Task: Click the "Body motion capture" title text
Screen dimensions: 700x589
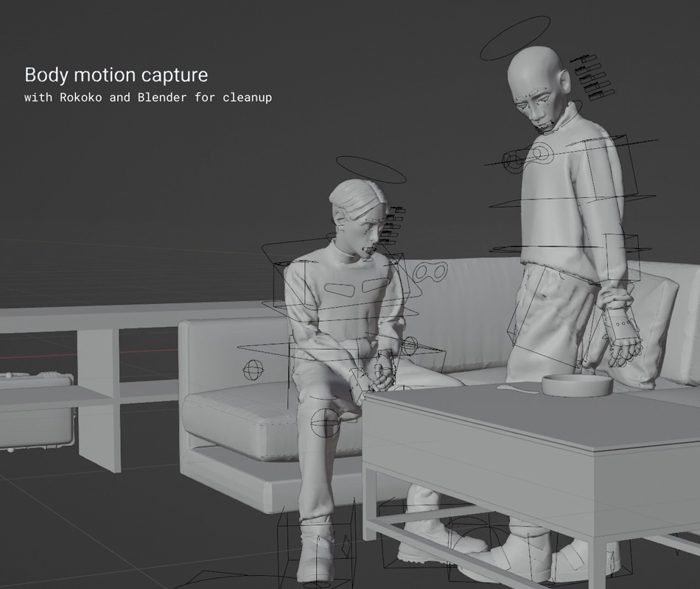Action: coord(116,74)
